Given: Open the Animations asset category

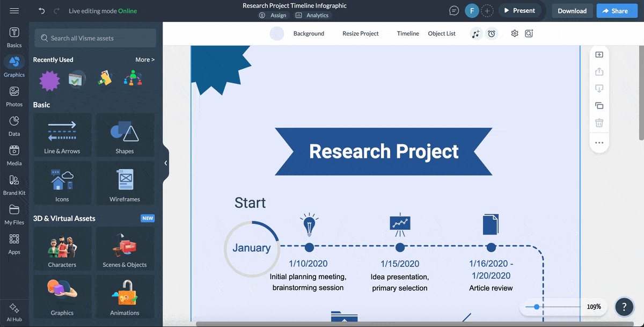Looking at the screenshot, I should click(x=125, y=296).
